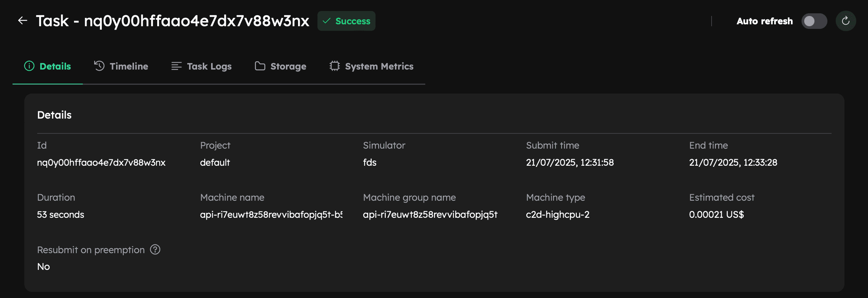Click the c2d-highcpu-2 machine type value
868x298 pixels.
click(557, 215)
